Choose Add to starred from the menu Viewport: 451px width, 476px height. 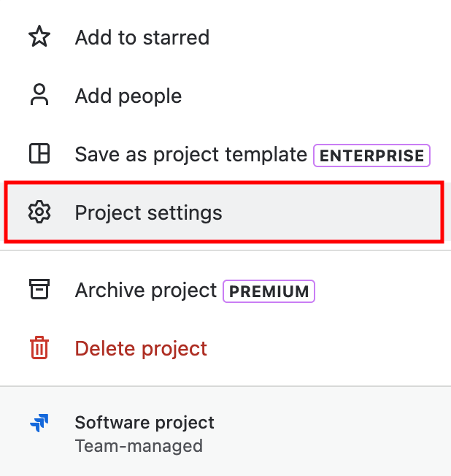pos(142,37)
